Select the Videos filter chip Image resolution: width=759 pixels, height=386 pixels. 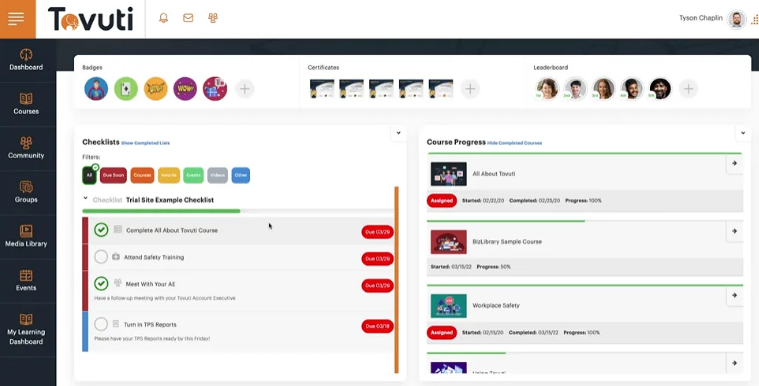click(x=217, y=175)
